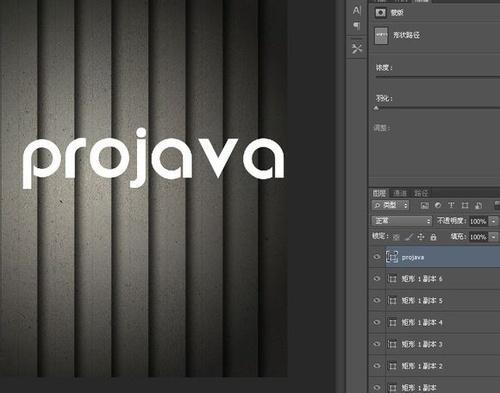Open the Character panel icon
The image size is (500, 393).
pyautogui.click(x=356, y=11)
